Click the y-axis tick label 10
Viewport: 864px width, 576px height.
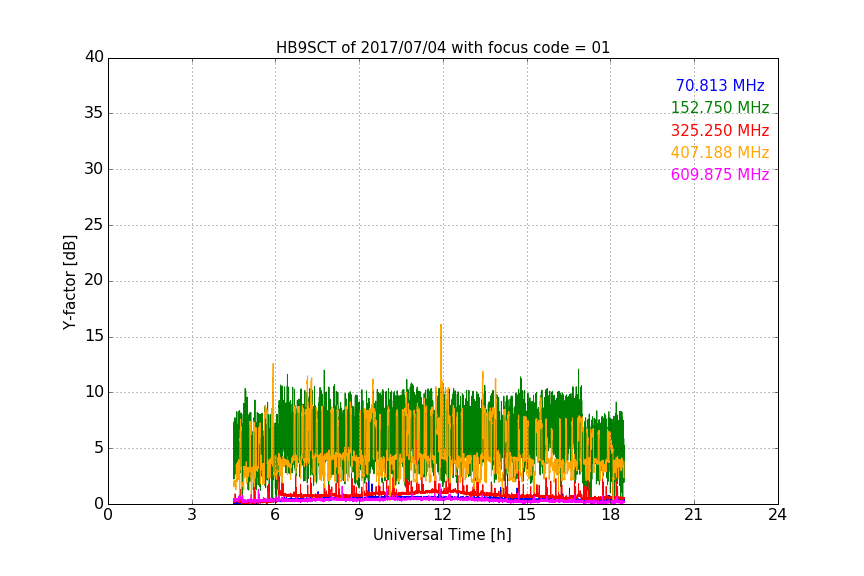point(94,392)
